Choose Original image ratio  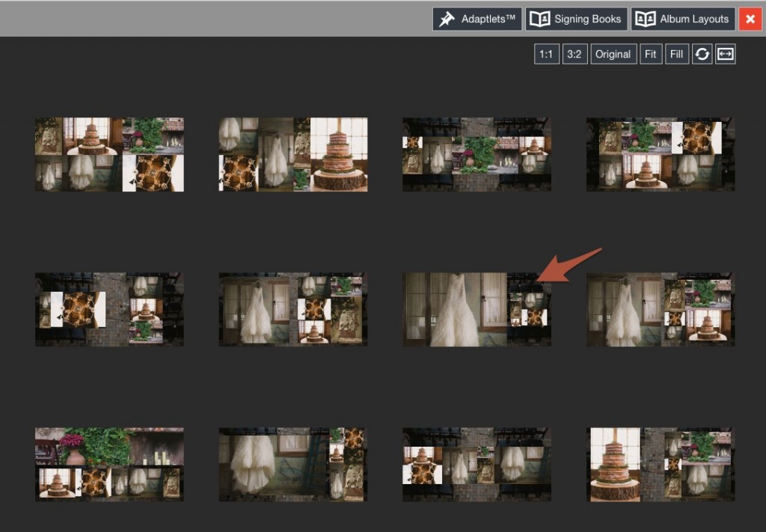613,54
